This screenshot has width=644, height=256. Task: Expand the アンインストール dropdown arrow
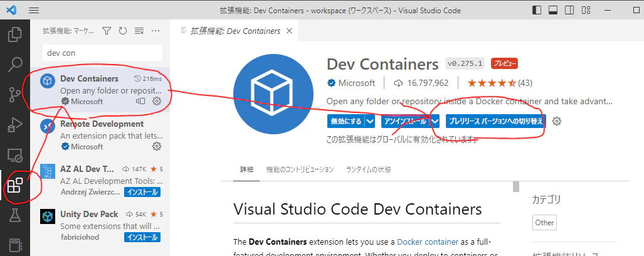click(435, 121)
